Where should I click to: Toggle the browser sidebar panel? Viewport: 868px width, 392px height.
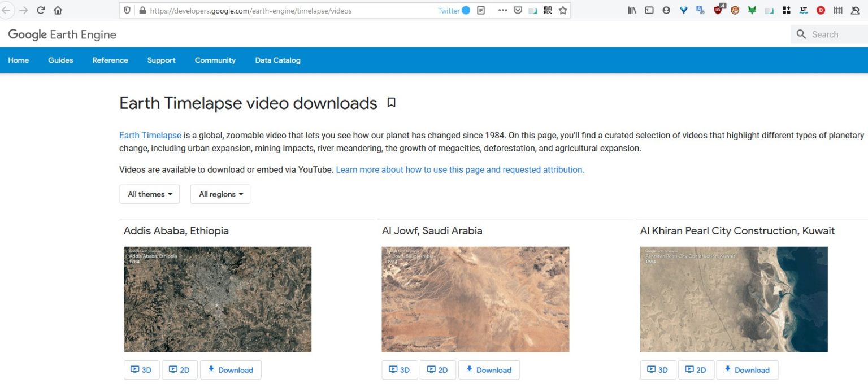click(x=649, y=10)
